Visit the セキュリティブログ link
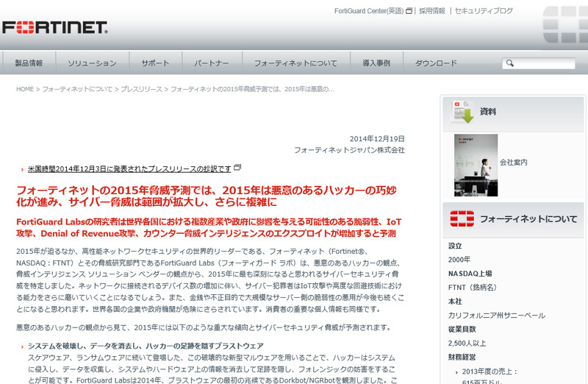588x384 pixels. [484, 11]
